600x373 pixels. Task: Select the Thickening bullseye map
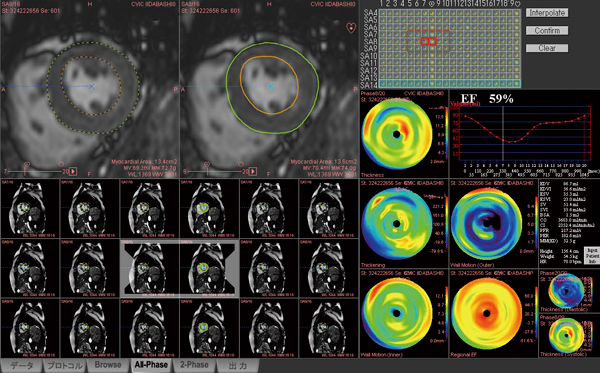[396, 223]
